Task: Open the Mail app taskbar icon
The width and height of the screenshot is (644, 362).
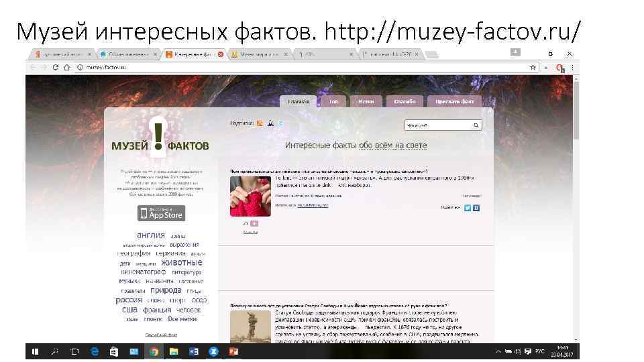Action: (x=134, y=352)
